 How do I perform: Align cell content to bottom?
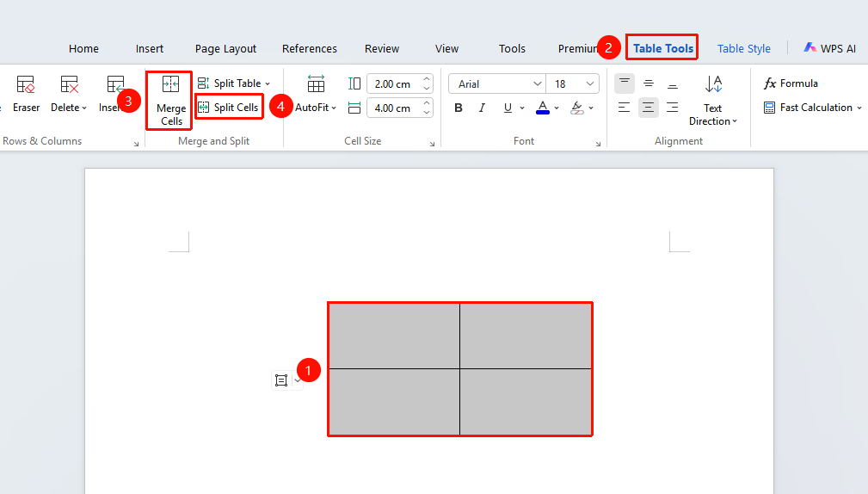point(673,83)
